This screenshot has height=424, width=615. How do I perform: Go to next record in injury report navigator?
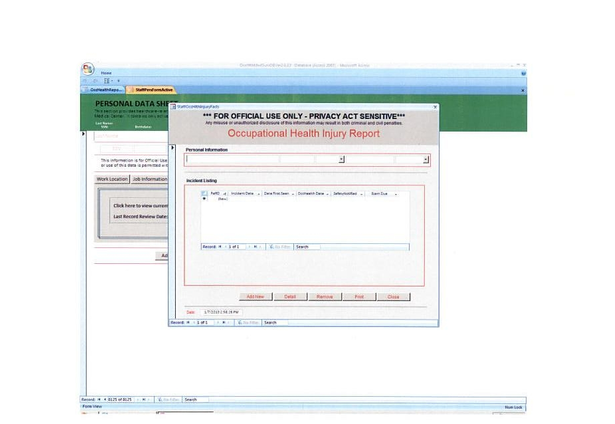coord(218,322)
